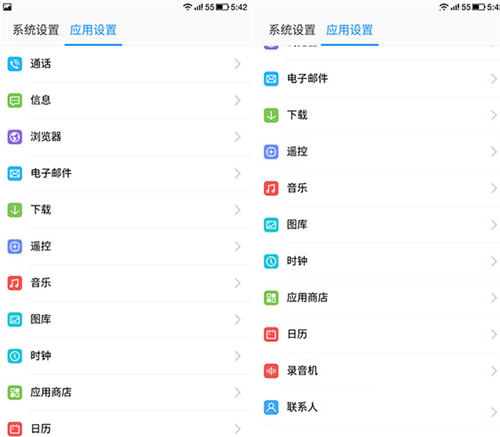
Task: Tap the 图库 gallery icon in right screenshot
Action: tap(271, 225)
